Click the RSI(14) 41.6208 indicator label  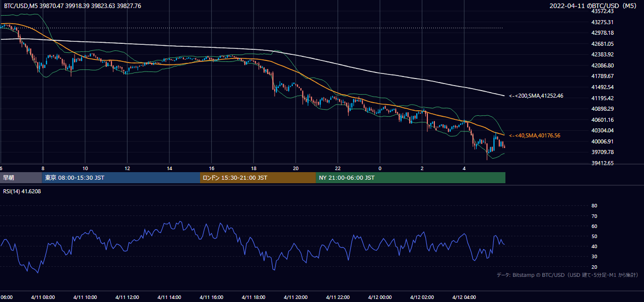(x=22, y=191)
